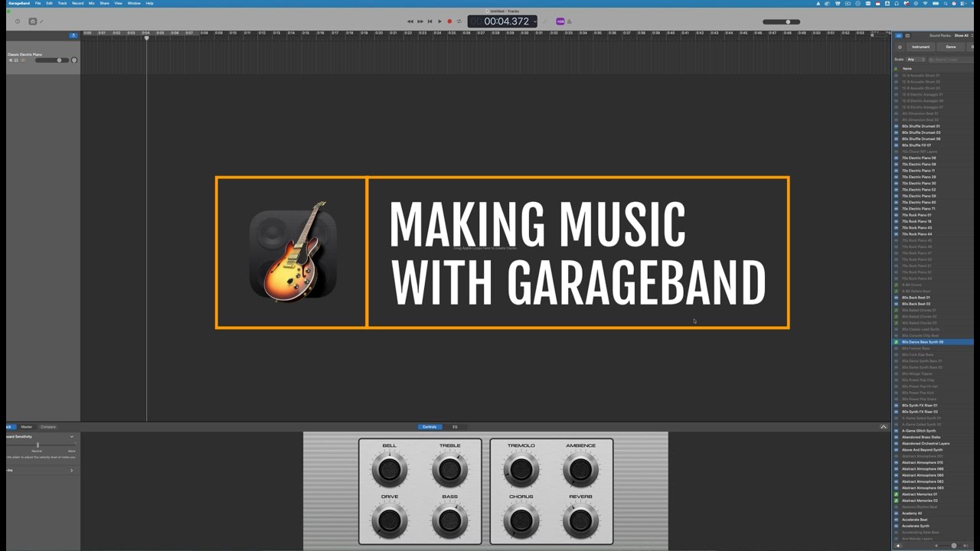Screen dimensions: 980x551
Task: Expand the Plug-ins section chevron
Action: tap(72, 471)
